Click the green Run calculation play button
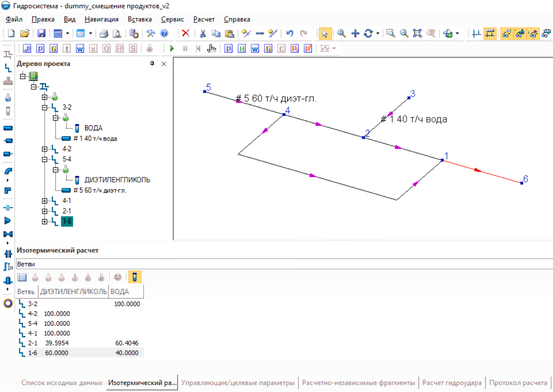Viewport: 553px width, 392px height. 172,48
